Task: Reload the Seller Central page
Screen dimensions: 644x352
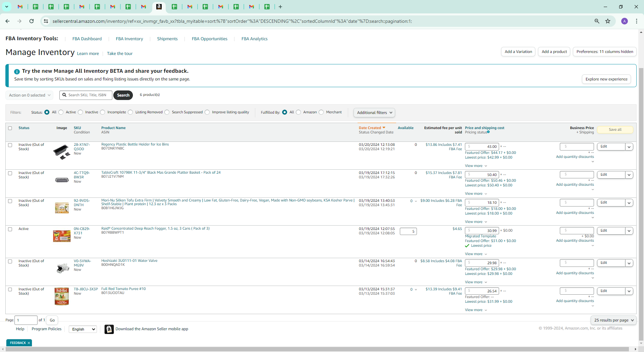Action: point(32,21)
